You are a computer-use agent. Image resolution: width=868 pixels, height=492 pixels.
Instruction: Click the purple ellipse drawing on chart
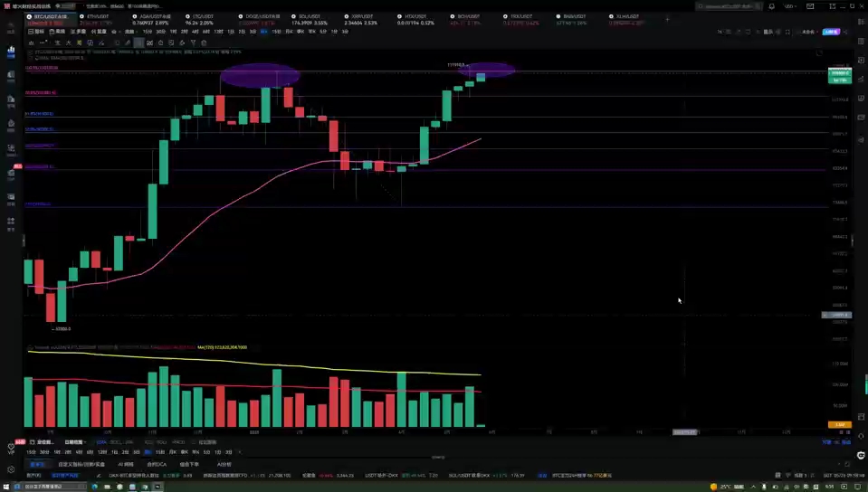260,76
